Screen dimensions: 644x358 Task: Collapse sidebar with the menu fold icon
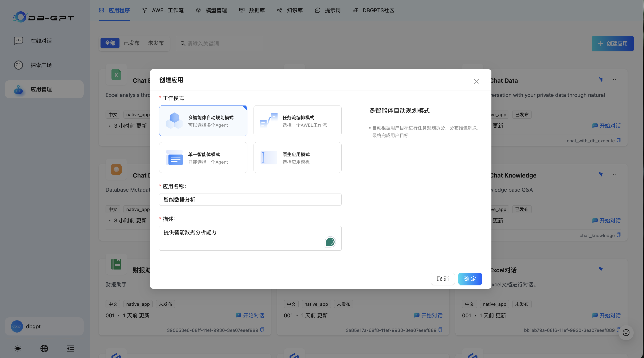(71, 348)
